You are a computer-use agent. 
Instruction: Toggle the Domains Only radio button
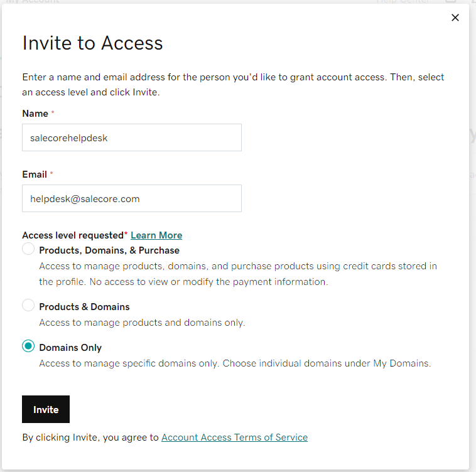coord(28,346)
